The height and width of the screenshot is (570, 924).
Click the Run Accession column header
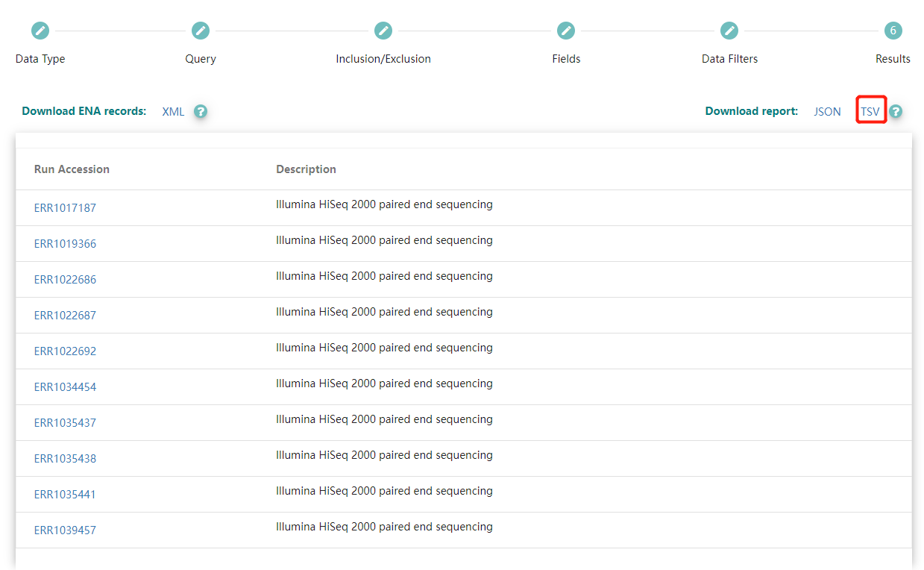(x=72, y=169)
